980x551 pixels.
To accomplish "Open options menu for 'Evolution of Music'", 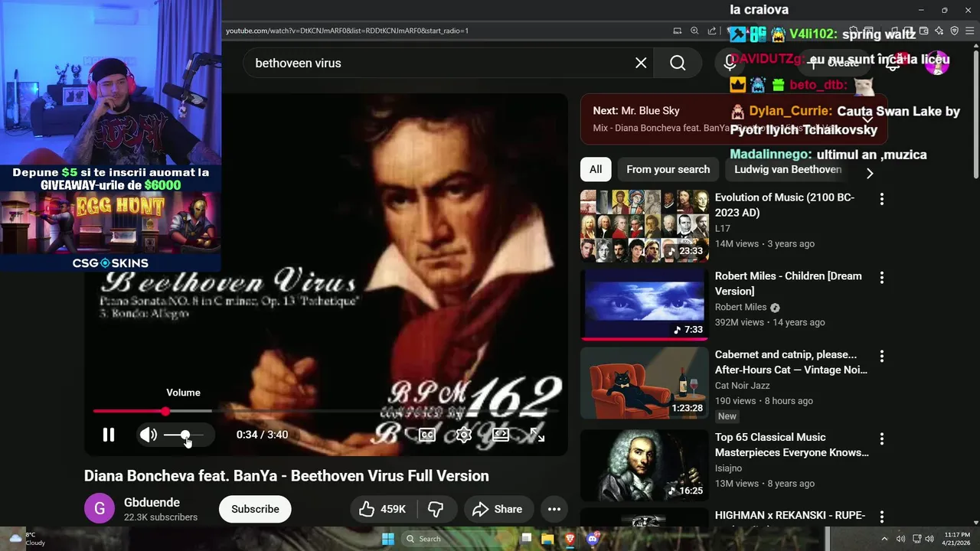I will click(882, 199).
